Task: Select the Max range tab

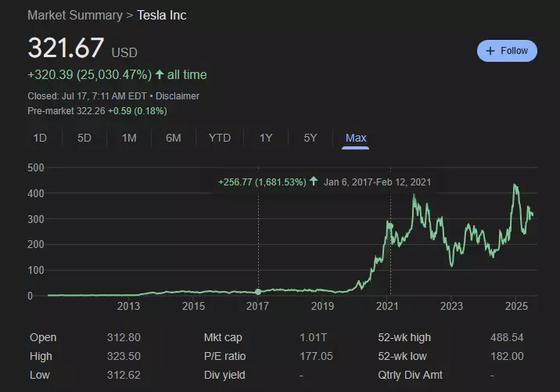Action: click(x=356, y=138)
